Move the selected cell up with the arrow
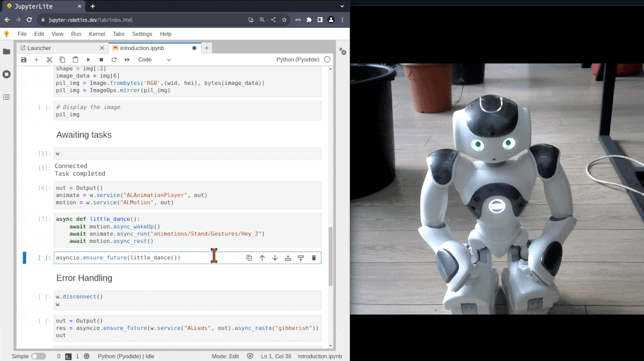This screenshot has width=644, height=361. click(262, 257)
